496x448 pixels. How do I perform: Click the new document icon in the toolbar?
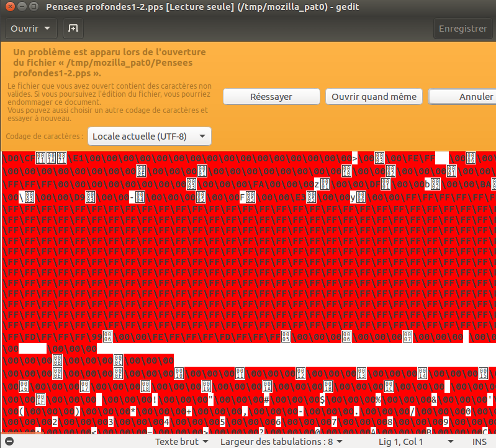73,29
